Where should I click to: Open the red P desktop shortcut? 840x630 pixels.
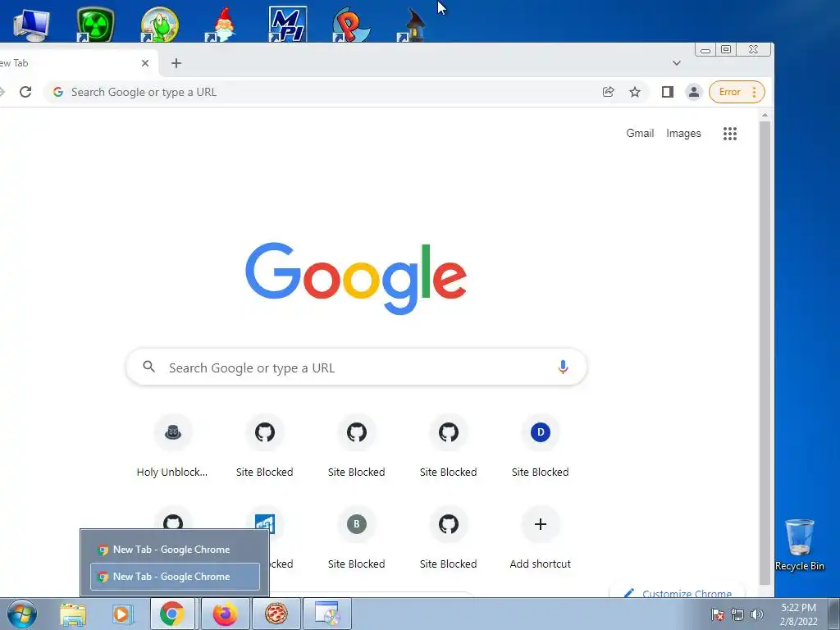[351, 24]
